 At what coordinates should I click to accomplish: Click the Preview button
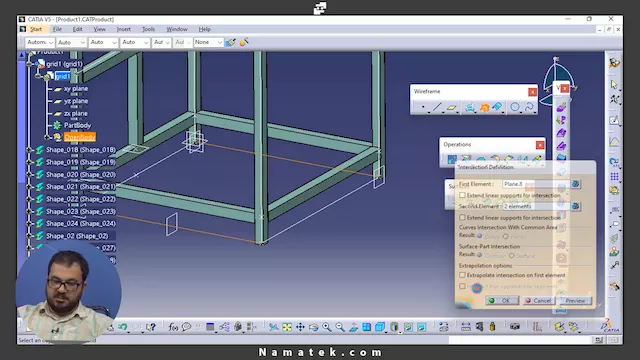pyautogui.click(x=575, y=300)
